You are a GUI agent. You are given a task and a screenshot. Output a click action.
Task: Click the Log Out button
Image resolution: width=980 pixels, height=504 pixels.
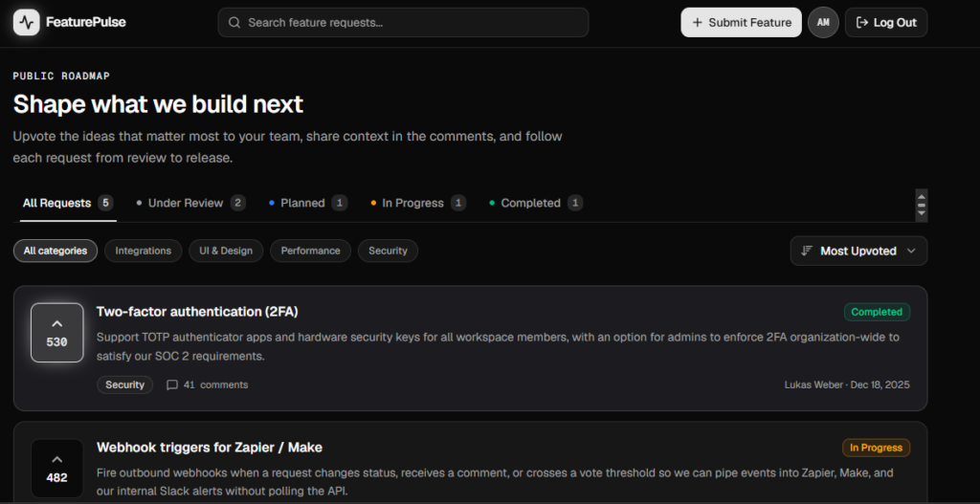886,23
